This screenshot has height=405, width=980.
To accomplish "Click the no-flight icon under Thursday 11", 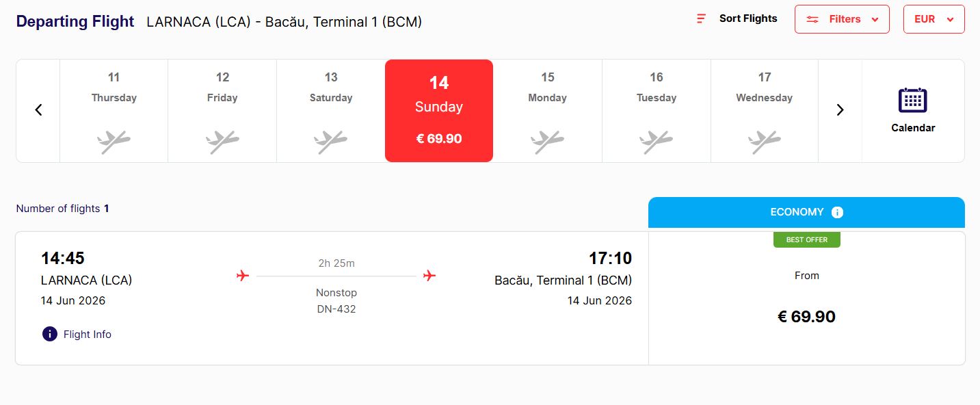I will [x=114, y=142].
